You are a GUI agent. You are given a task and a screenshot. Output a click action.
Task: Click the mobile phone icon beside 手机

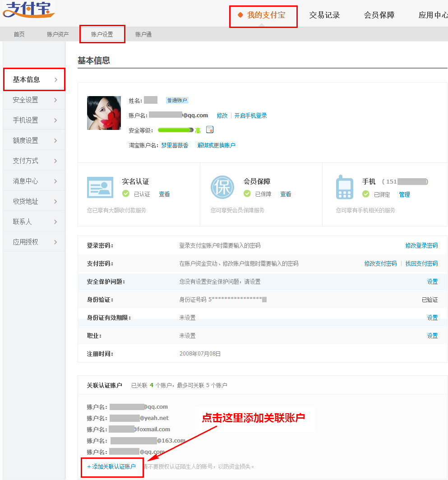point(345,187)
